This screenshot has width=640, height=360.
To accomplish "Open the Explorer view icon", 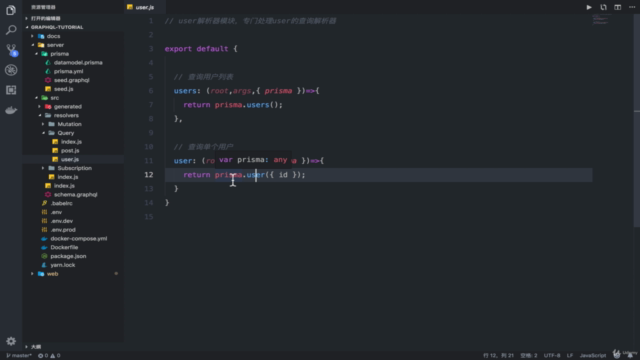I will pyautogui.click(x=11, y=10).
